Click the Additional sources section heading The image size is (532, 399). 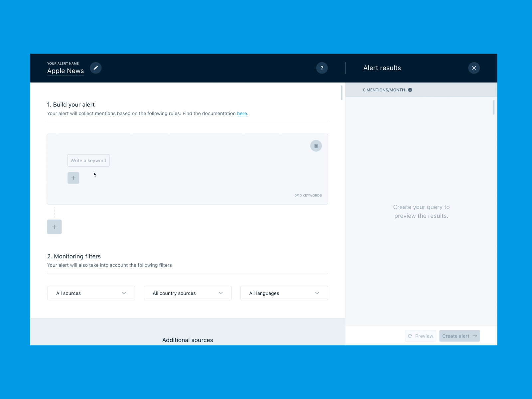point(188,340)
